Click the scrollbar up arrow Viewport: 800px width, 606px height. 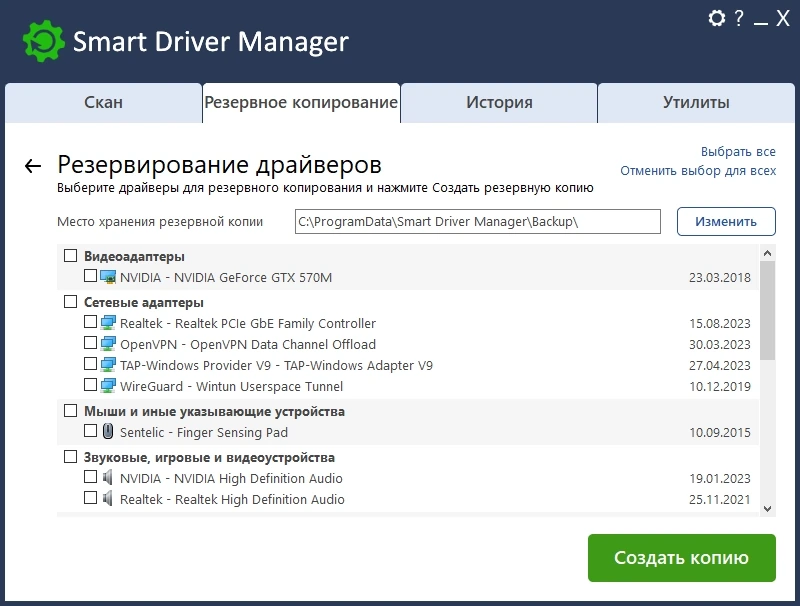pos(767,253)
